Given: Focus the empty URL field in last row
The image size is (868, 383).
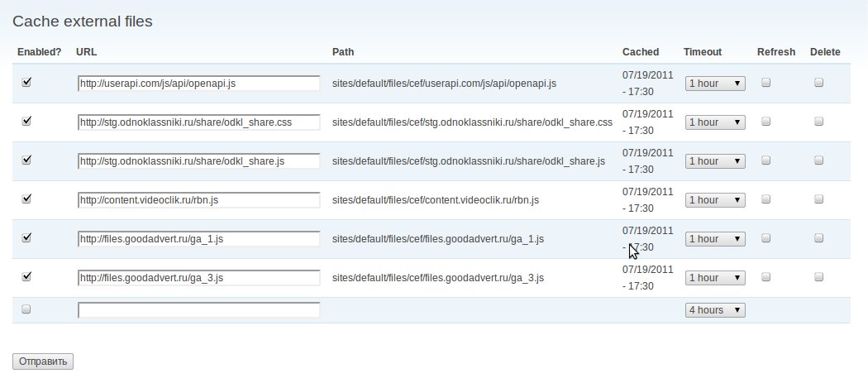Looking at the screenshot, I should pyautogui.click(x=198, y=310).
